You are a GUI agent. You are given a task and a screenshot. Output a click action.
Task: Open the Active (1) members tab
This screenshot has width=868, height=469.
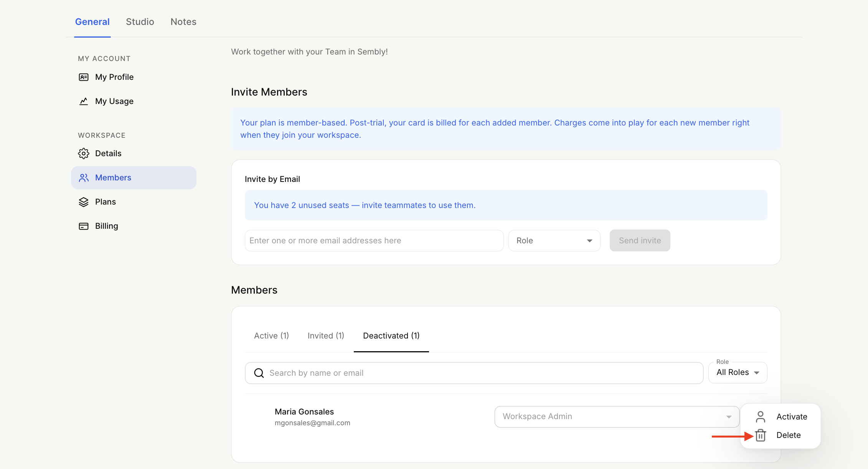pyautogui.click(x=271, y=336)
